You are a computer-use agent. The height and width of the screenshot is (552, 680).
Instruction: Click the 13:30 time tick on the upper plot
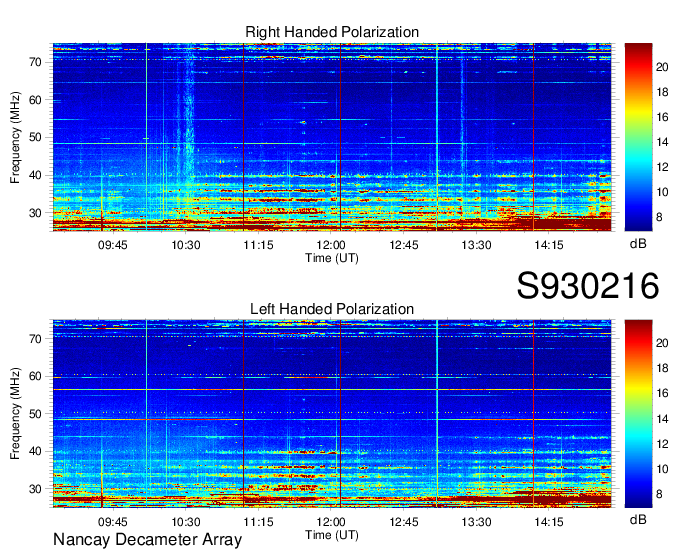click(476, 245)
